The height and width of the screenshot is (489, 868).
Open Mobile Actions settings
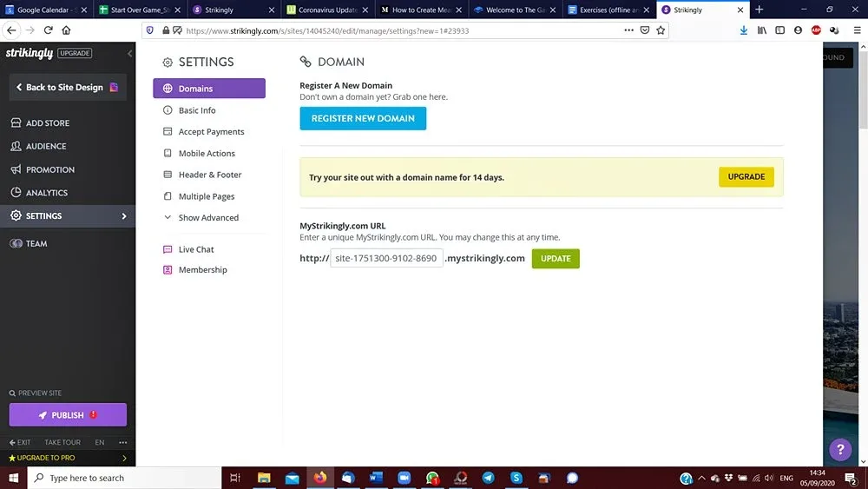[207, 154]
